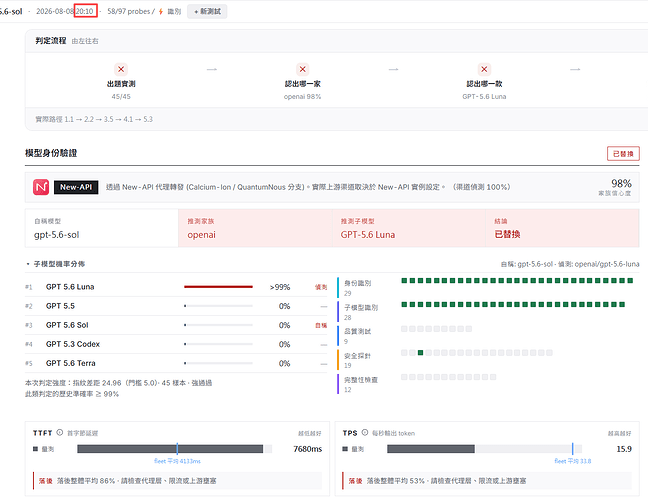648x500 pixels.
Task: Click the TTFT info icon
Action: click(60, 433)
